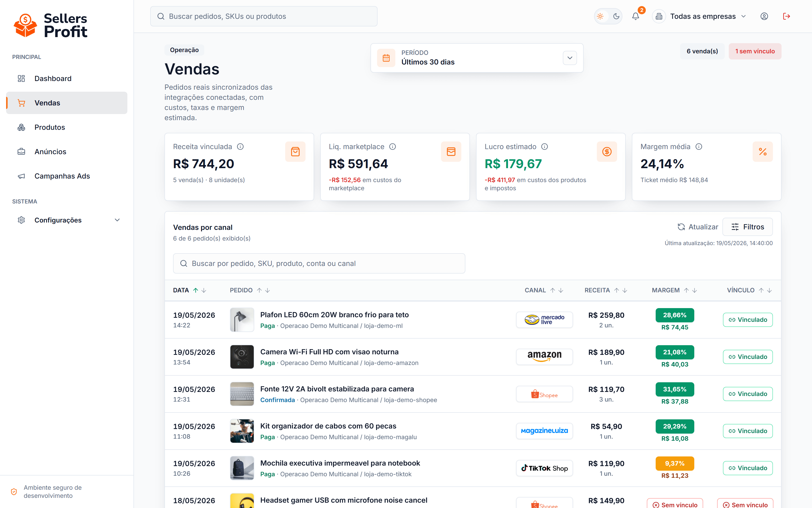Click the shopping bag icon in Receita card
The height and width of the screenshot is (508, 812).
pos(295,152)
